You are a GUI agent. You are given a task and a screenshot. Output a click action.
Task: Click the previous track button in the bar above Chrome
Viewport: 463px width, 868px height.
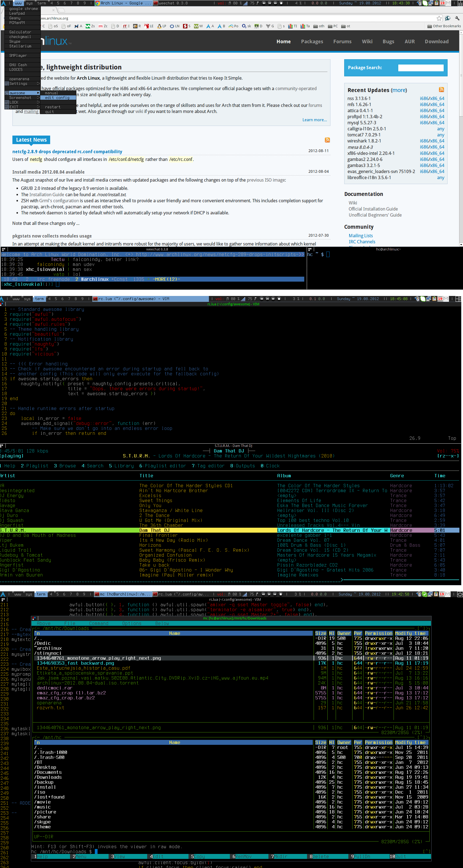click(x=269, y=3)
